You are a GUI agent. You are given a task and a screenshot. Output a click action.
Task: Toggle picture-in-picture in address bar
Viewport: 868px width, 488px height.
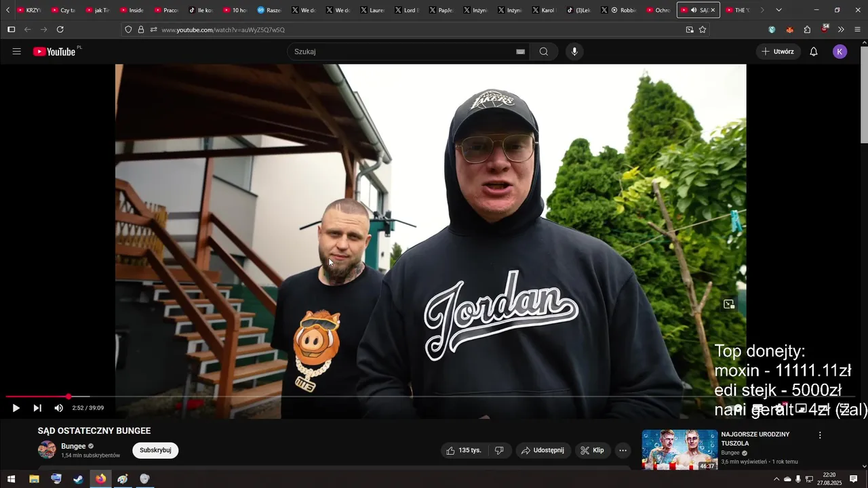pos(690,30)
